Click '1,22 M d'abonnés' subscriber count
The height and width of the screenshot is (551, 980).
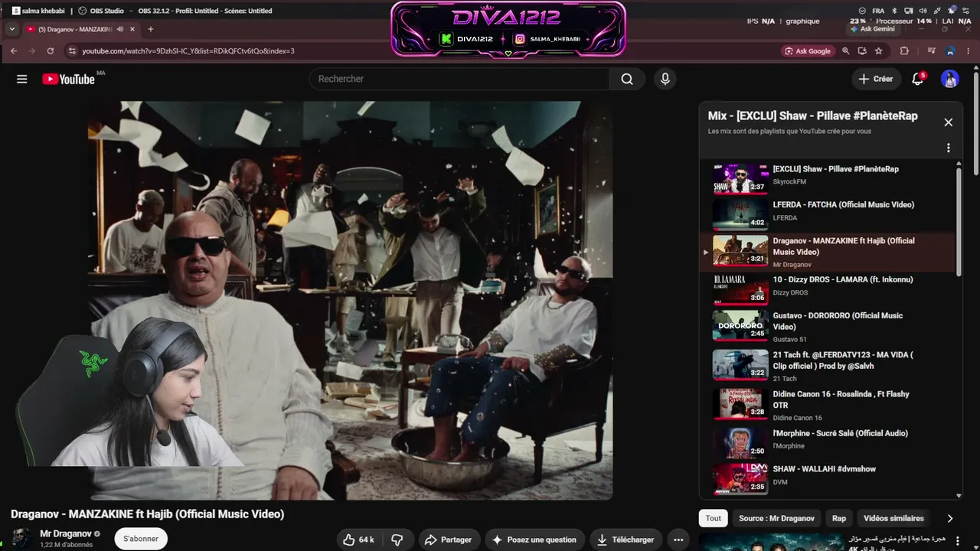click(x=67, y=545)
